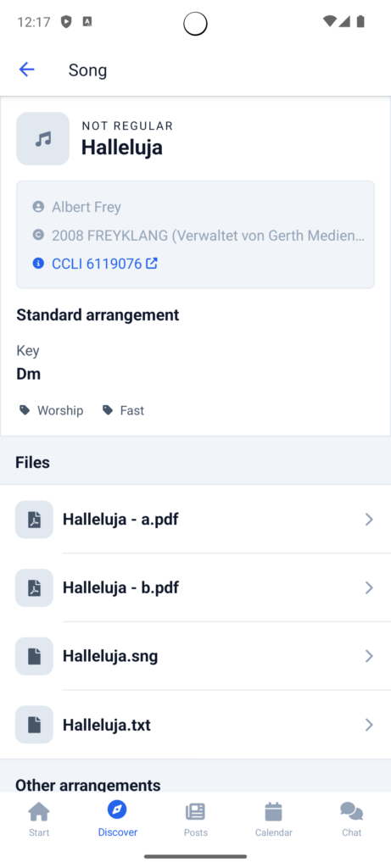The image size is (391, 868).
Task: Open chevron for Halleluja.sng
Action: coord(369,656)
